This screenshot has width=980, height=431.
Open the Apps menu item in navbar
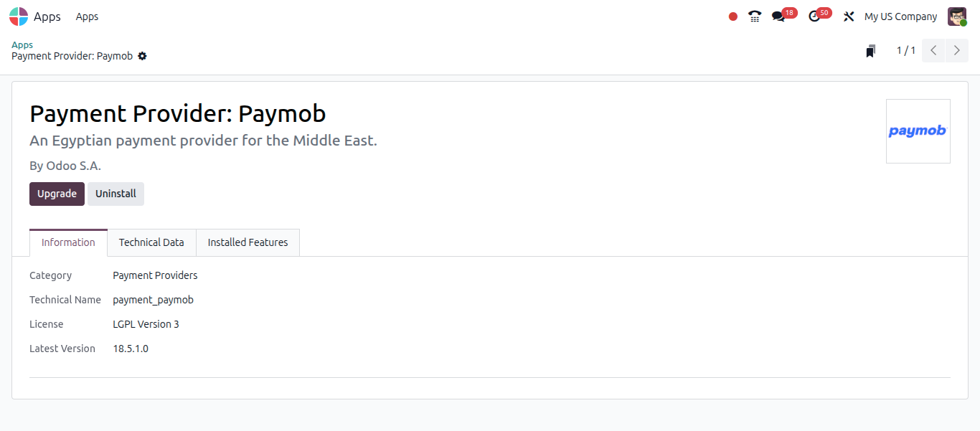click(x=87, y=16)
